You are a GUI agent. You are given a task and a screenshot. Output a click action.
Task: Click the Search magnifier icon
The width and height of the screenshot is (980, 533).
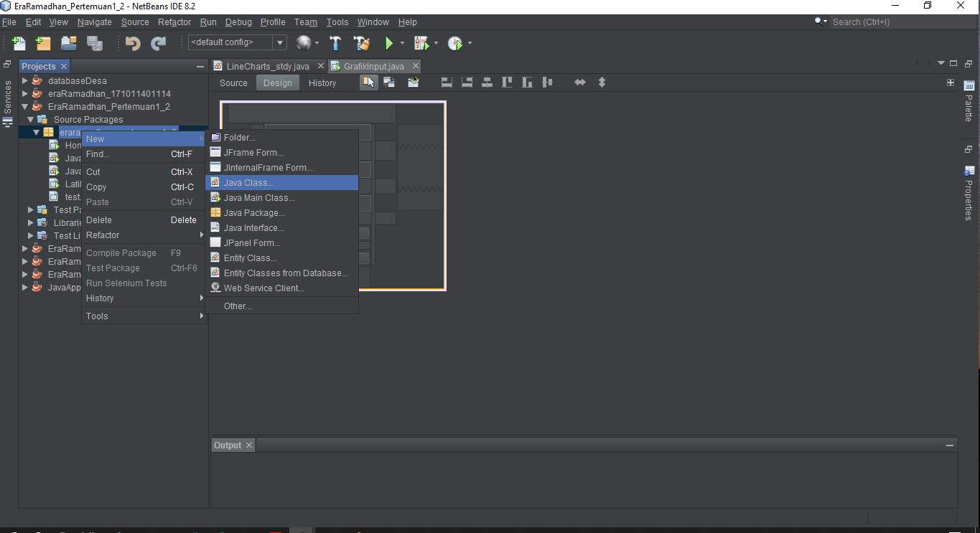(820, 22)
